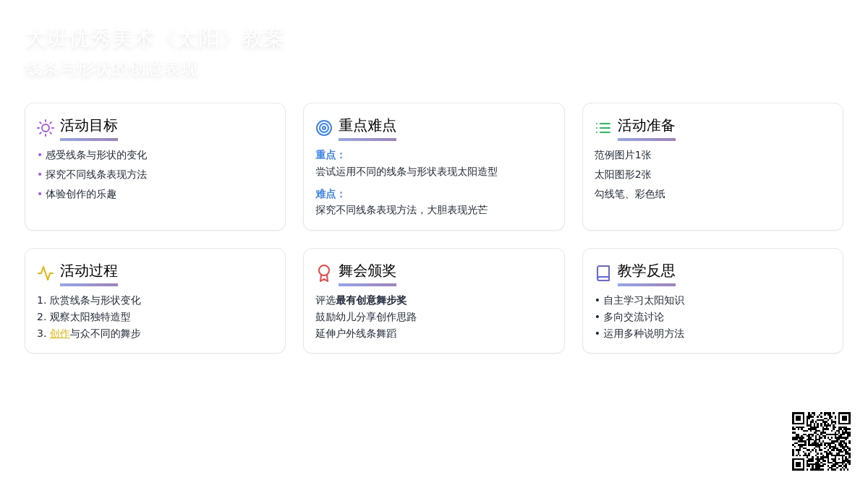Viewport: 868px width, 488px height.
Task: Click the faded page title at top
Action: click(154, 39)
